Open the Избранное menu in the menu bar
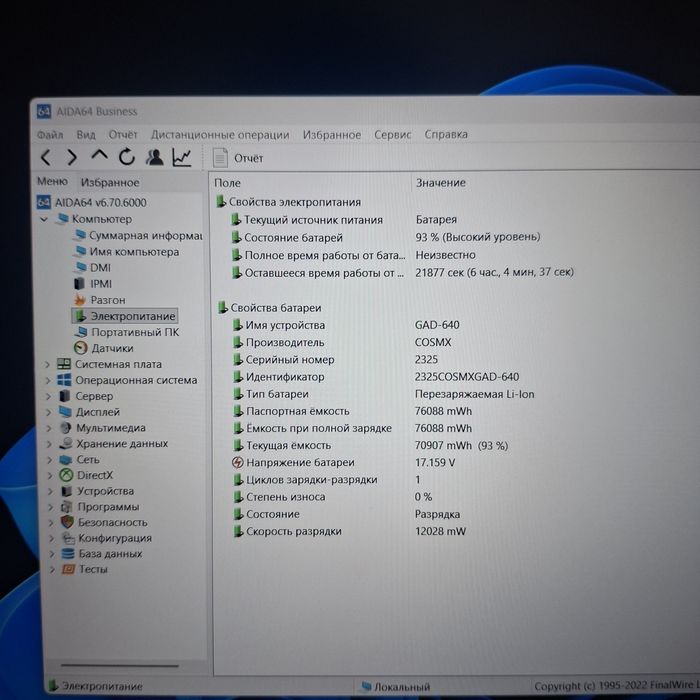This screenshot has height=700, width=700. [x=332, y=134]
